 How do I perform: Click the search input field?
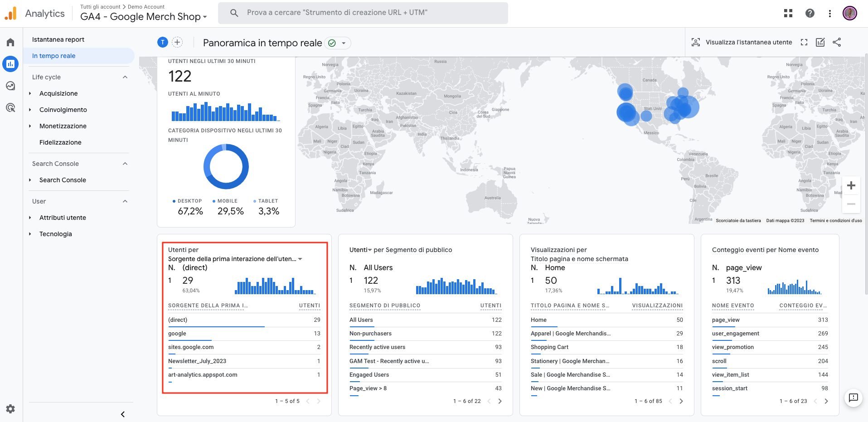point(363,13)
